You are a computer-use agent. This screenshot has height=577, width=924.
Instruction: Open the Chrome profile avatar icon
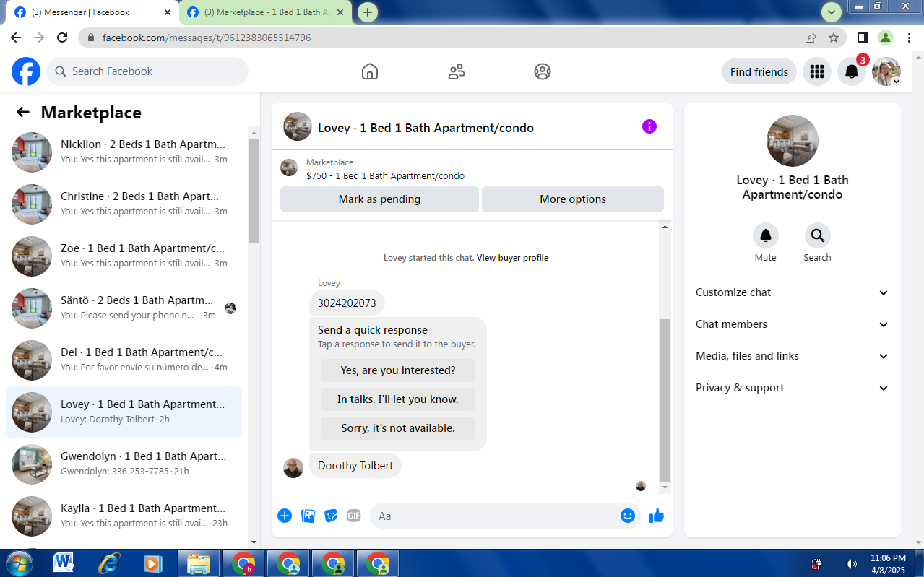coord(886,38)
